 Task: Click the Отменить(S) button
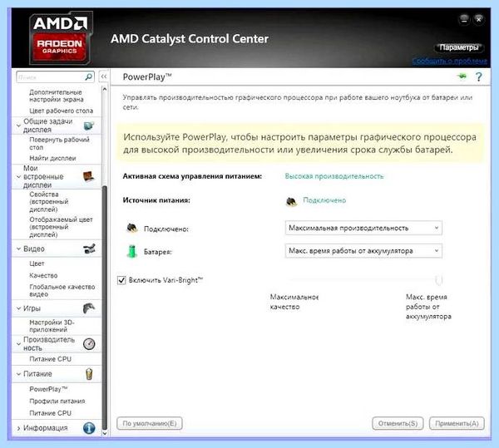point(398,424)
